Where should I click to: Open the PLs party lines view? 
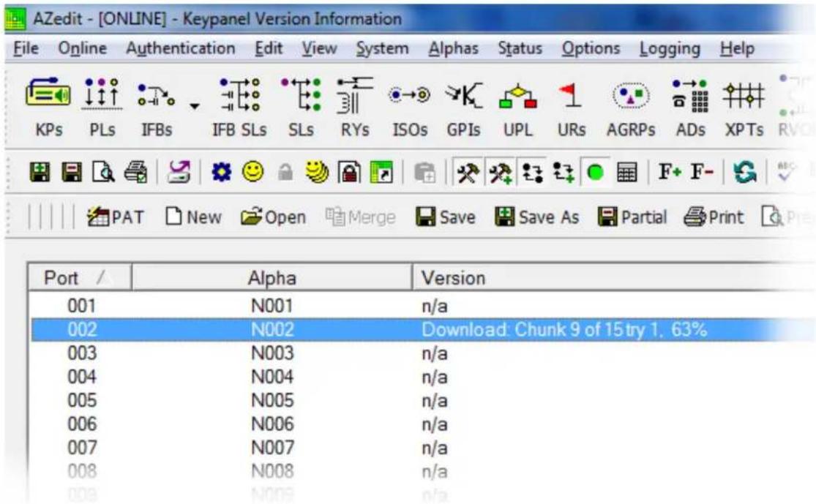pos(102,107)
